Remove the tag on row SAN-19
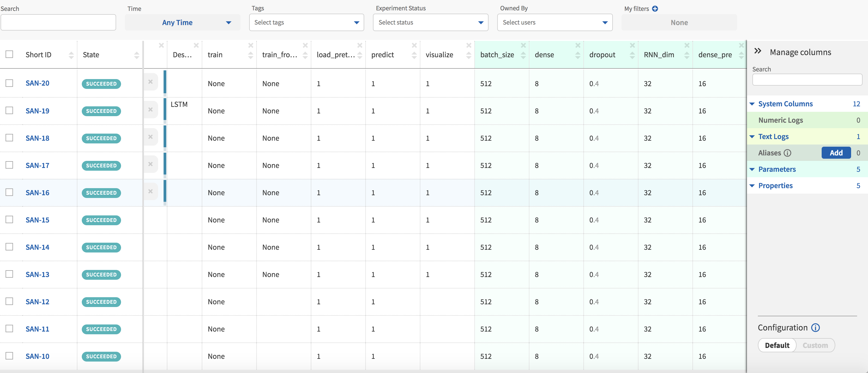The height and width of the screenshot is (373, 868). point(151,110)
